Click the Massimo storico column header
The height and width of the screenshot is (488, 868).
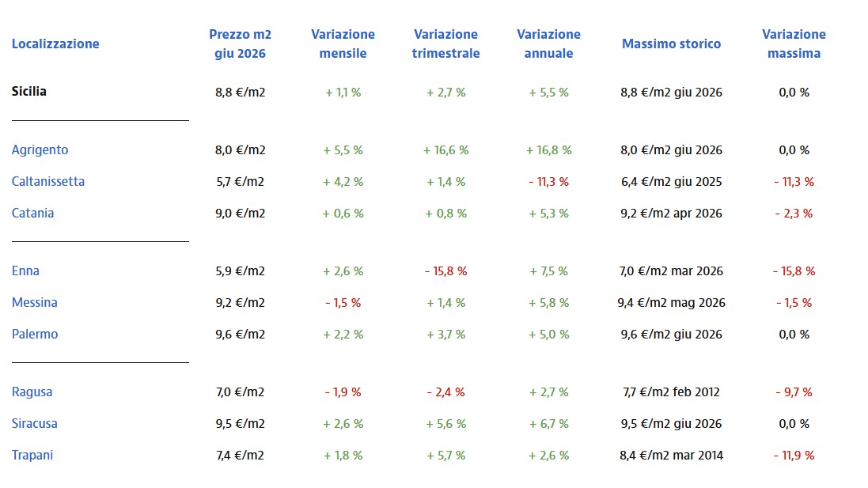tap(672, 44)
